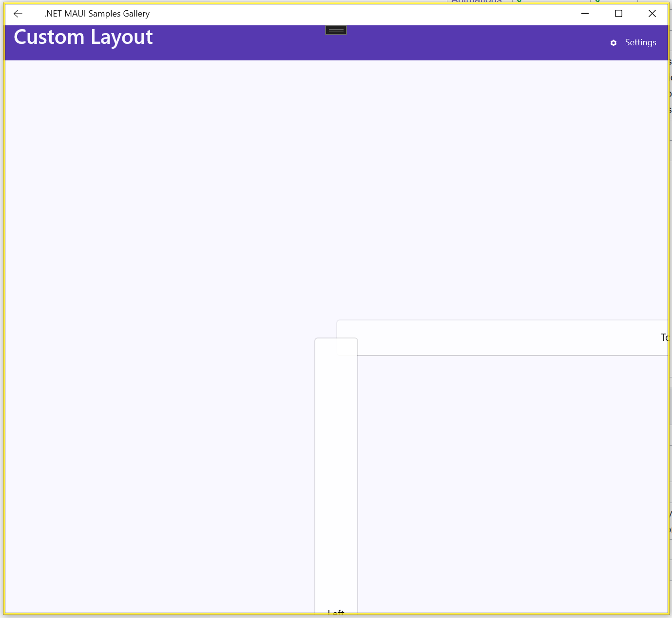Click the Settings gear icon
This screenshot has height=618, width=672.
tap(614, 43)
